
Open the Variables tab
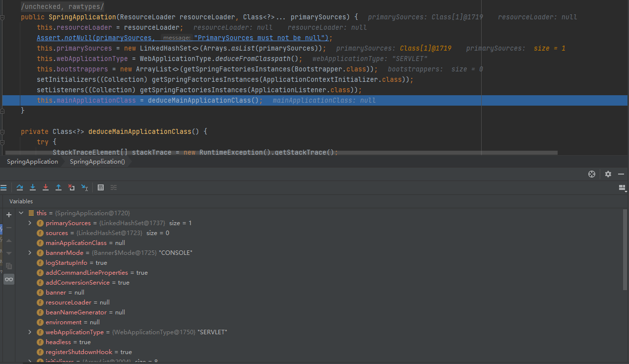coord(21,201)
